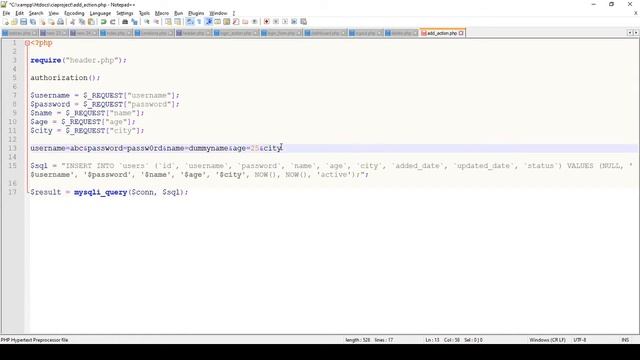Open the Macro menu
The width and height of the screenshot is (640, 360).
pos(162,13)
